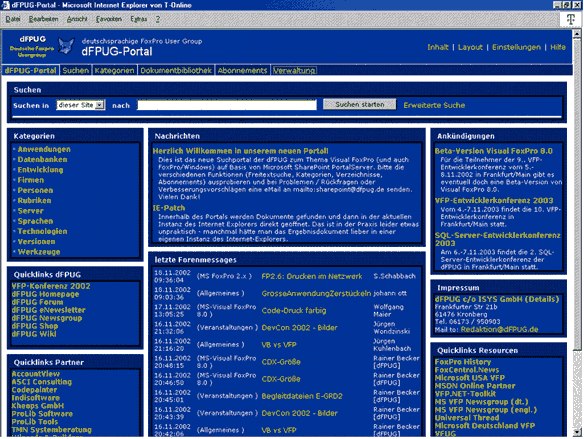Click the Internet Explorer title bar icon
The image size is (584, 439).
[5, 5]
